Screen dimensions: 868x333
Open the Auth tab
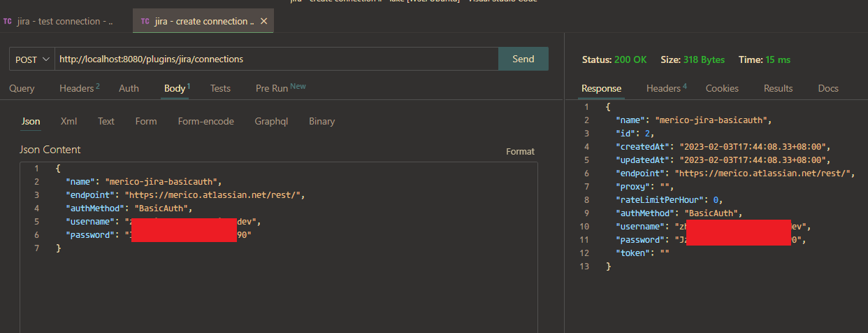point(129,88)
